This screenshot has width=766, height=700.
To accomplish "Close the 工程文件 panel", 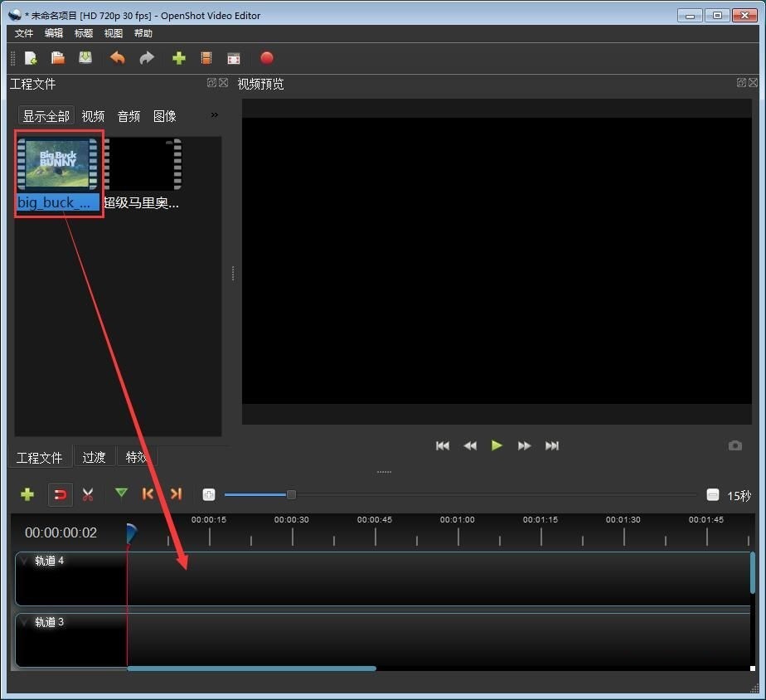I will tap(223, 83).
